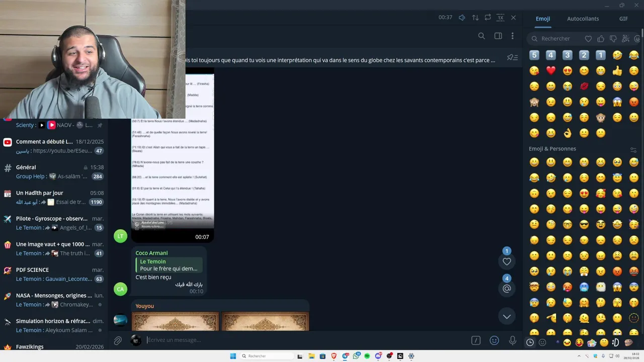Click the 284 unread badge
Screen dimensions: 644x362
(98, 176)
